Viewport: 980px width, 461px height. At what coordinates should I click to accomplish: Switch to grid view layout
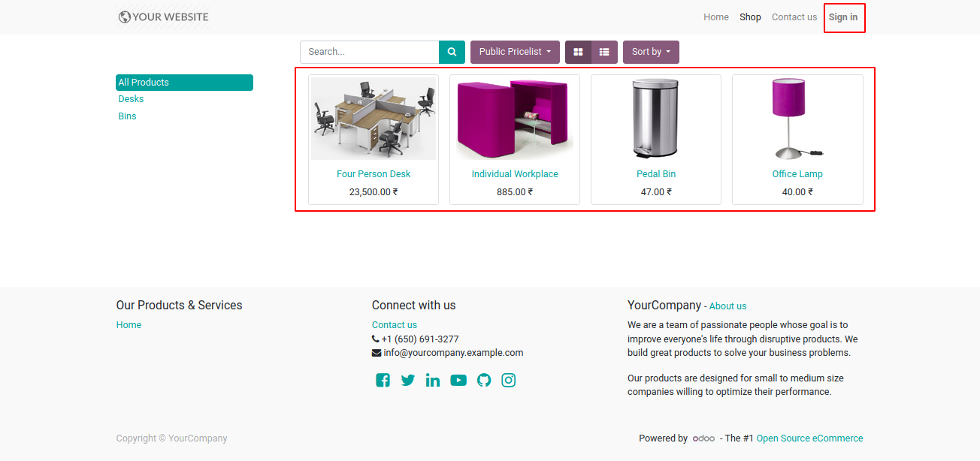point(578,52)
